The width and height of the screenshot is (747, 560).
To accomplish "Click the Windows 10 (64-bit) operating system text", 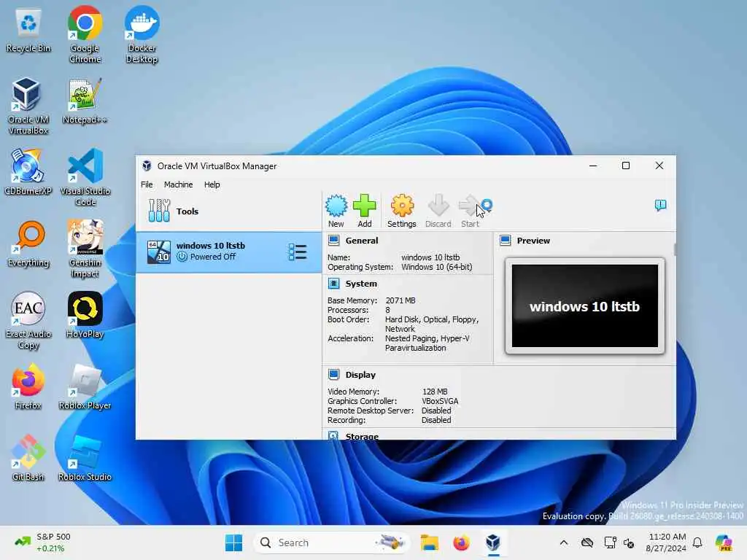I will [437, 267].
